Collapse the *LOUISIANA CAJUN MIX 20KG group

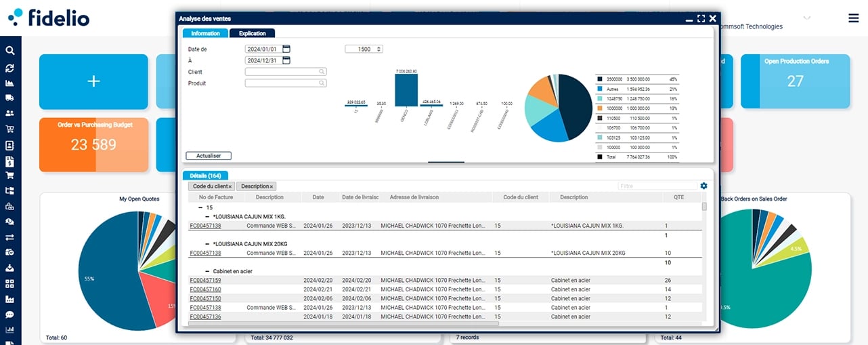coord(208,243)
